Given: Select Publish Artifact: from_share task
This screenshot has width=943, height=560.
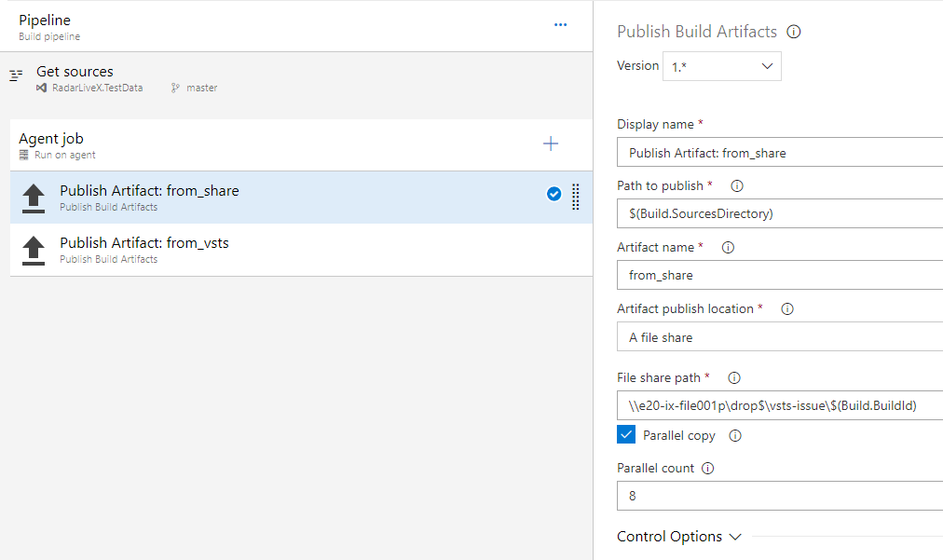Looking at the screenshot, I should coord(301,198).
